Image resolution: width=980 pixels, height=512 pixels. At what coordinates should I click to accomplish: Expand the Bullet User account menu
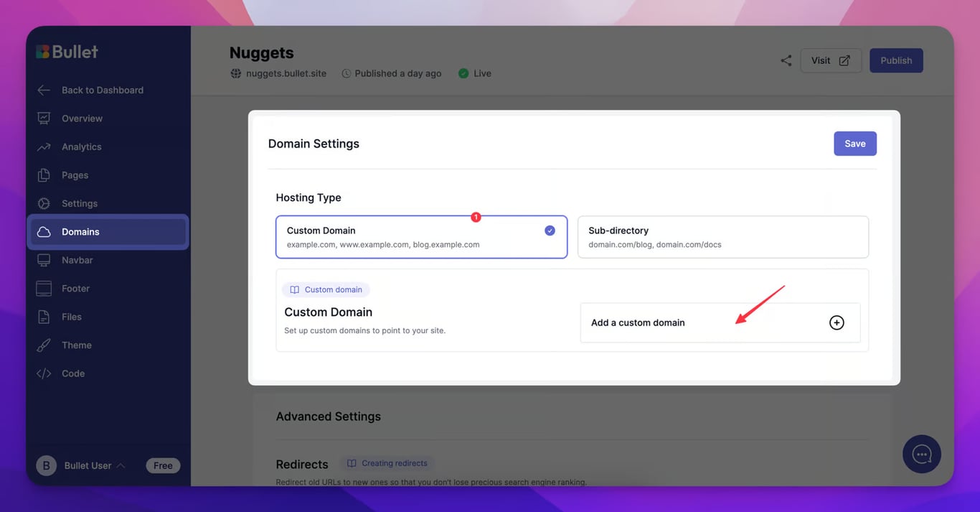pyautogui.click(x=88, y=465)
